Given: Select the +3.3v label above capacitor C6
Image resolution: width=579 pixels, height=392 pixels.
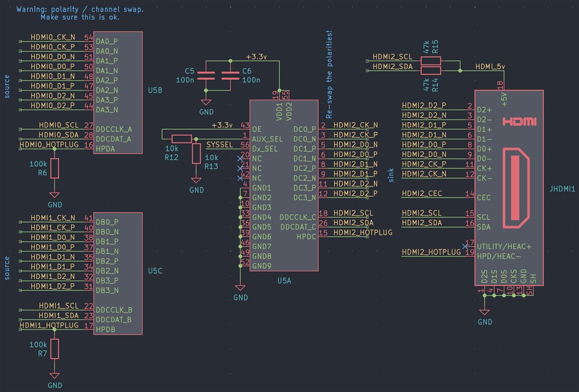Looking at the screenshot, I should tap(257, 57).
